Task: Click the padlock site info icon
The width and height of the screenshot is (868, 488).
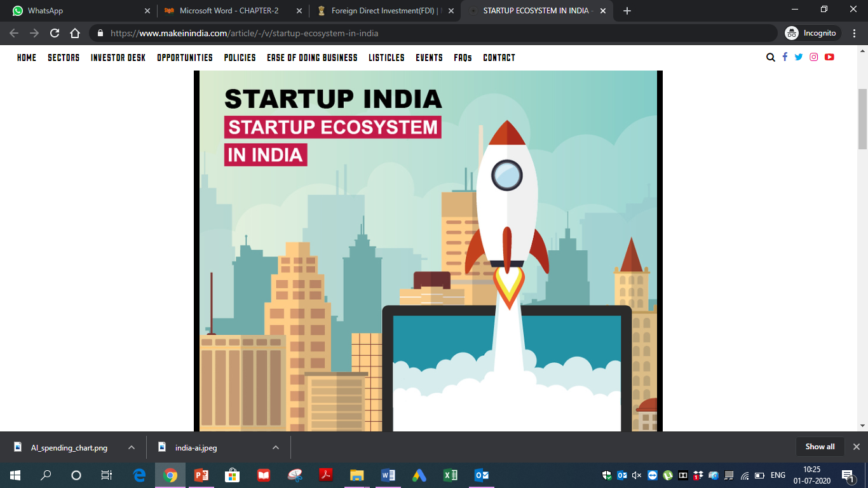Action: pos(100,33)
